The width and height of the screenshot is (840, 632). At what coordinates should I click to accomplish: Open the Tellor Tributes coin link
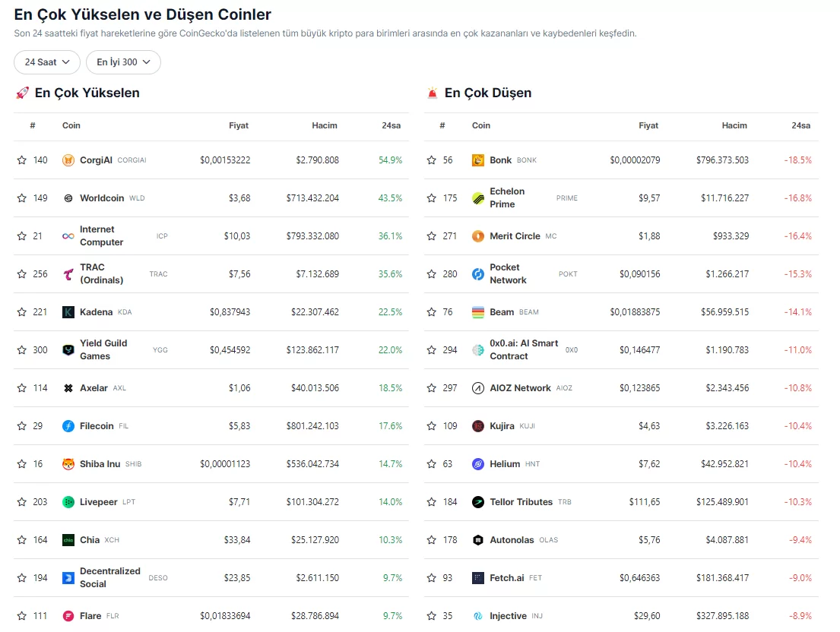coord(521,502)
